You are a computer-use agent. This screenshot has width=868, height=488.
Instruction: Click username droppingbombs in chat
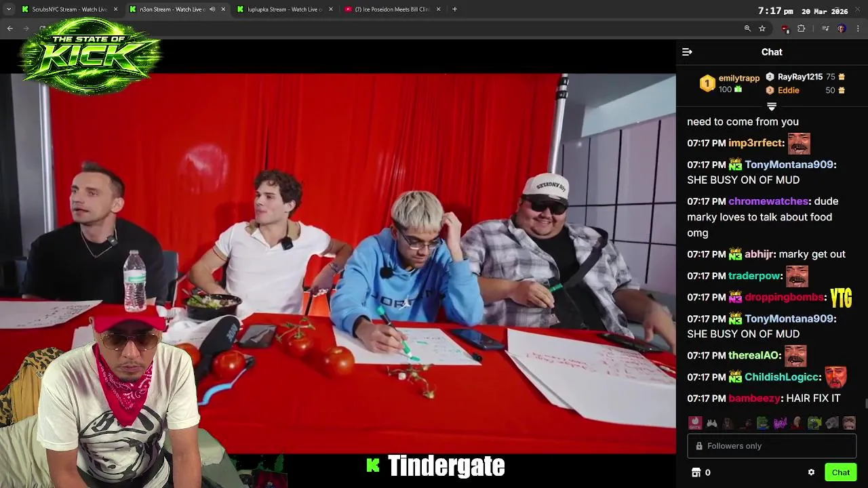[784, 298]
